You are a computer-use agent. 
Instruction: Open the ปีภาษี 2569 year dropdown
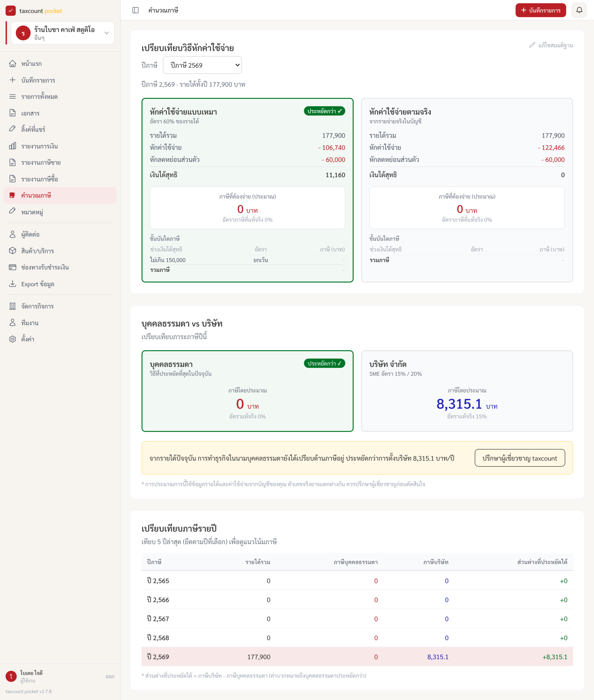202,65
